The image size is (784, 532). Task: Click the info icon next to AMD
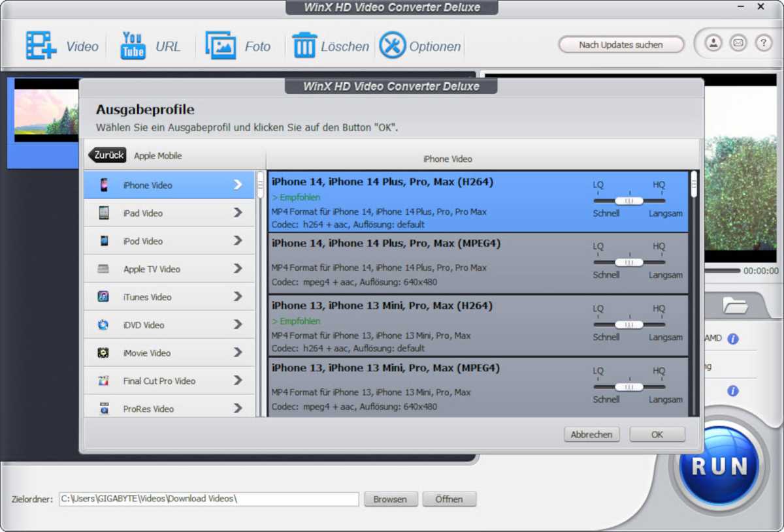(733, 339)
